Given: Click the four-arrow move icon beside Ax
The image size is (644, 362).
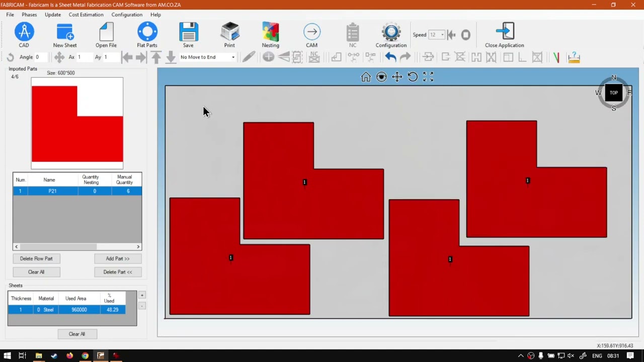Looking at the screenshot, I should pos(59,57).
